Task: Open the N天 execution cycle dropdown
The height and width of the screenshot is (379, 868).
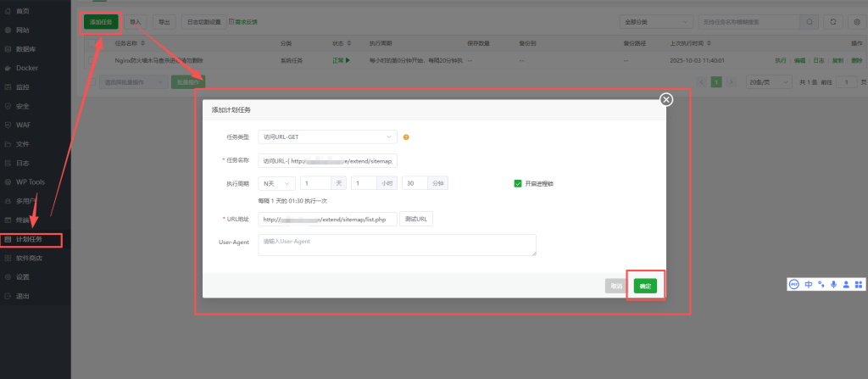Action: pyautogui.click(x=277, y=183)
